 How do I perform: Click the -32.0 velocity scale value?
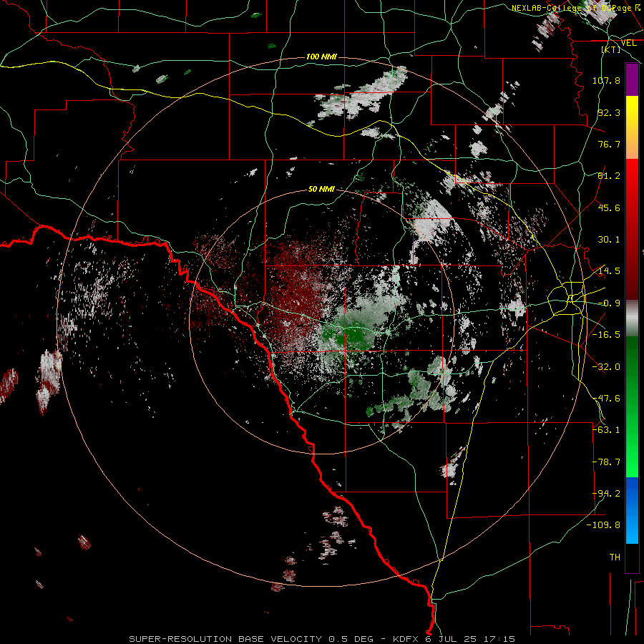[x=606, y=367]
